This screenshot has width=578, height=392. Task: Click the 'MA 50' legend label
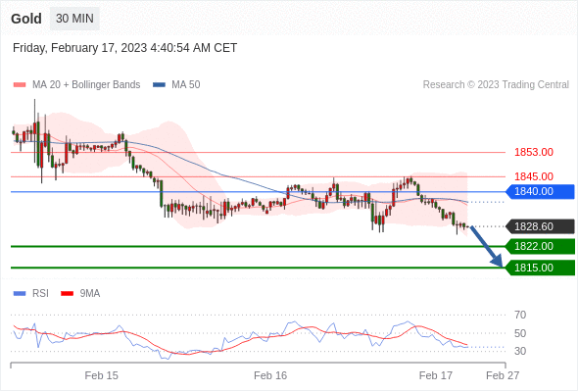coord(186,85)
